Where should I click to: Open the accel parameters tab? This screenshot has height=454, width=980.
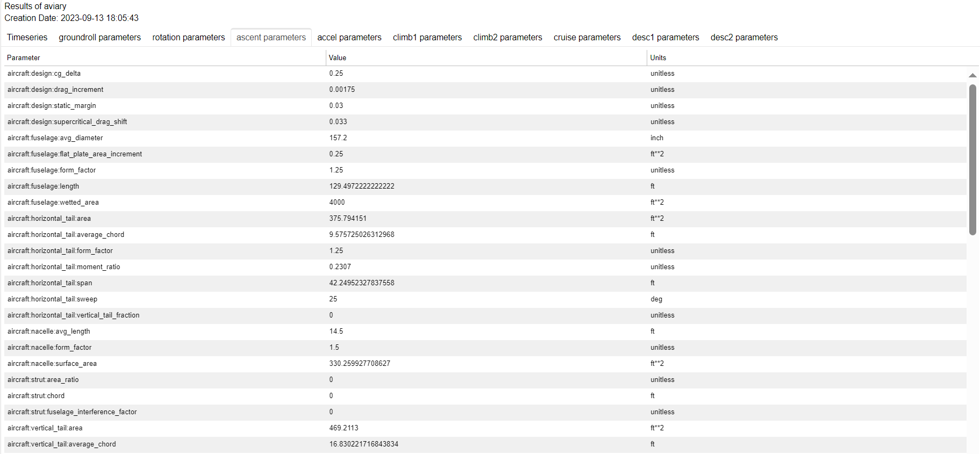pyautogui.click(x=349, y=37)
